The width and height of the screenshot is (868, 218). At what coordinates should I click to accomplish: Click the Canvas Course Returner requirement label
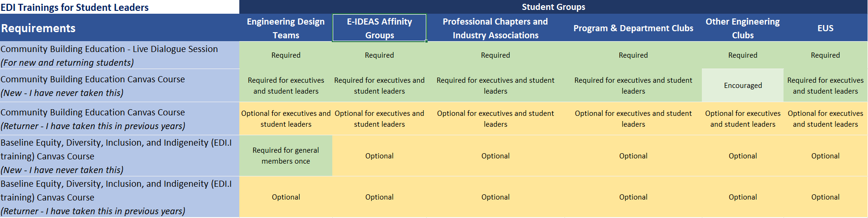[x=119, y=119]
